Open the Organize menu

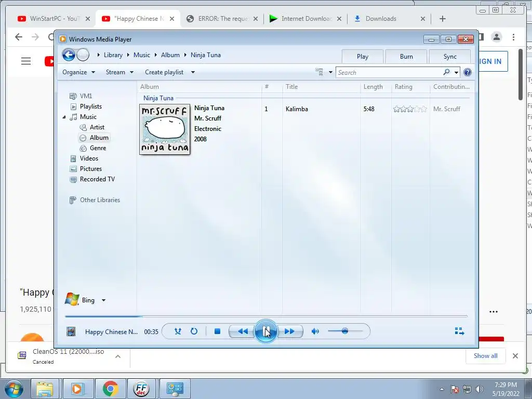(x=79, y=72)
